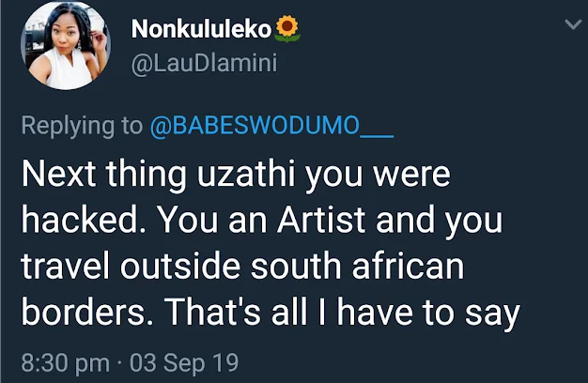Click the word 'uzathi' in the tweet

coord(246,174)
